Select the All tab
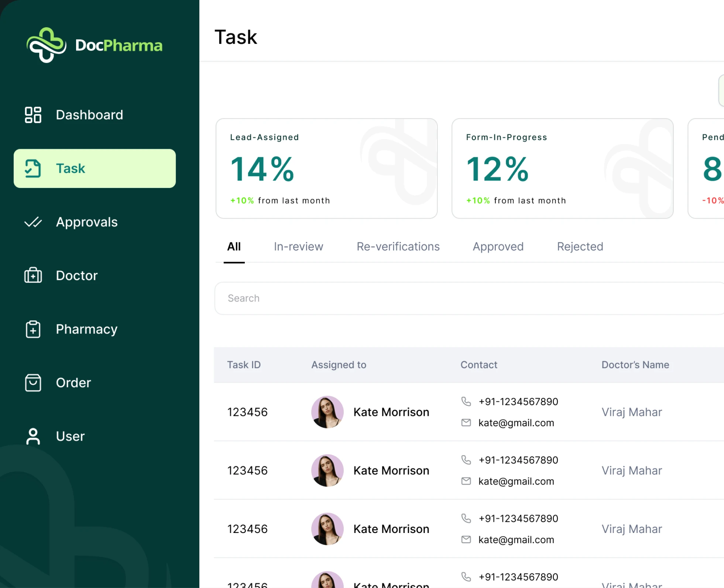This screenshot has width=724, height=588. 234,246
